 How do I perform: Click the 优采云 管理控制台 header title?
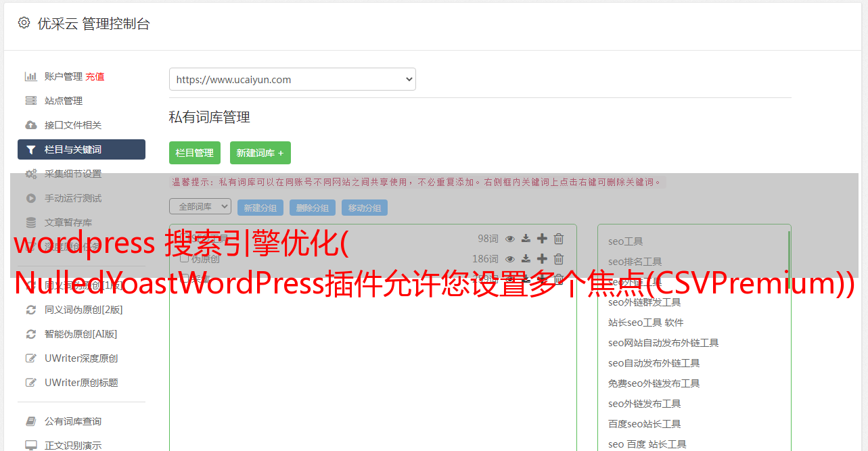(x=93, y=24)
